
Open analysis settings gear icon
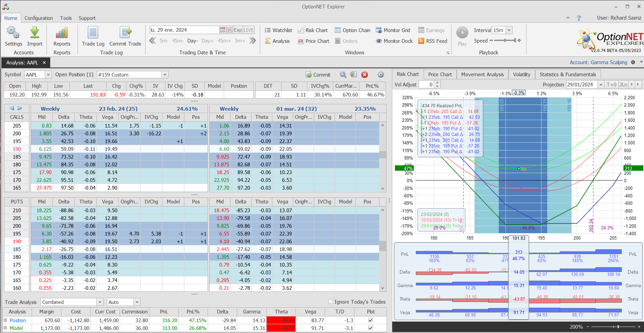coord(381,75)
